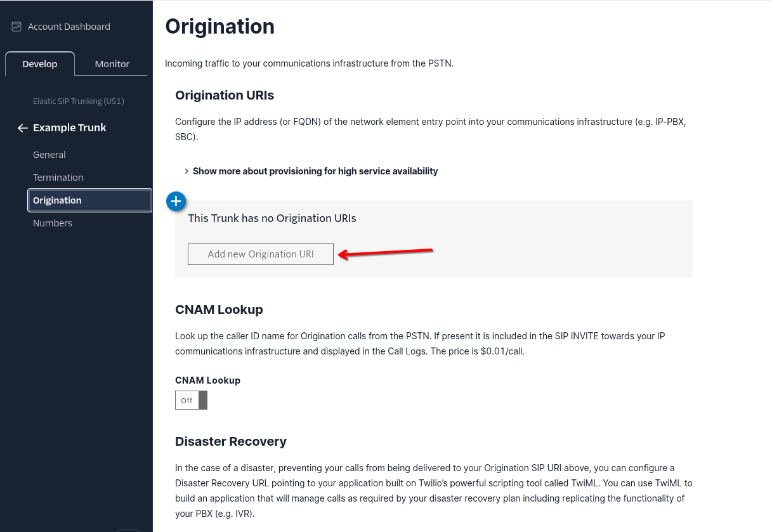
Task: Click Elastic SIP Trunking (US1) breadcrumb
Action: tap(79, 101)
